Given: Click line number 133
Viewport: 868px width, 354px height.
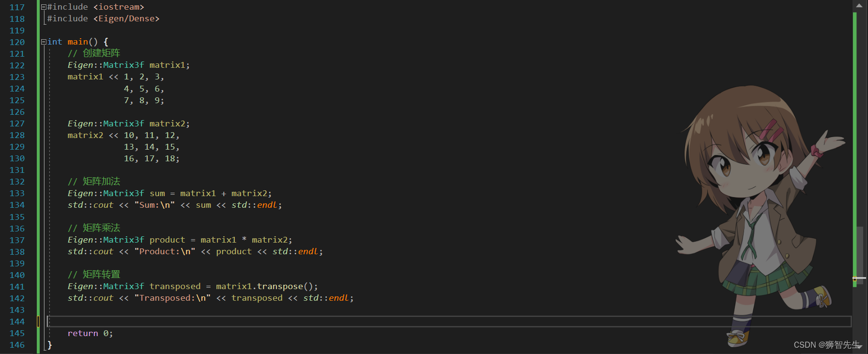Looking at the screenshot, I should pos(17,193).
